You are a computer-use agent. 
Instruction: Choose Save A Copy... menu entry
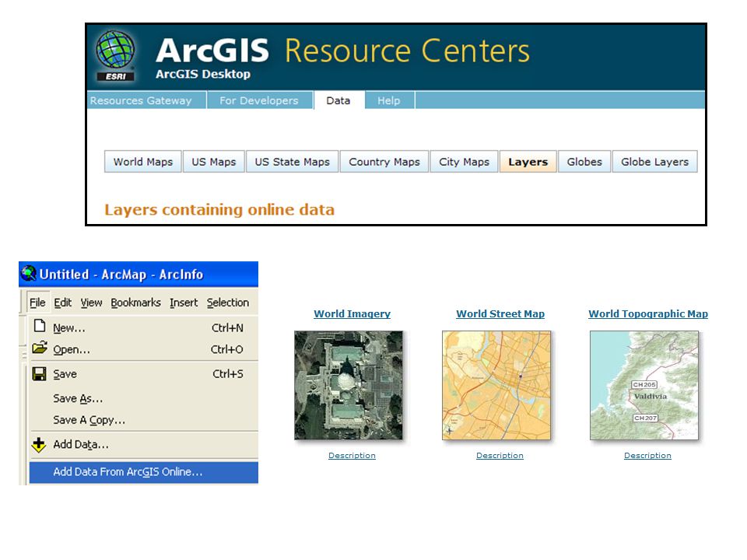[143, 420]
